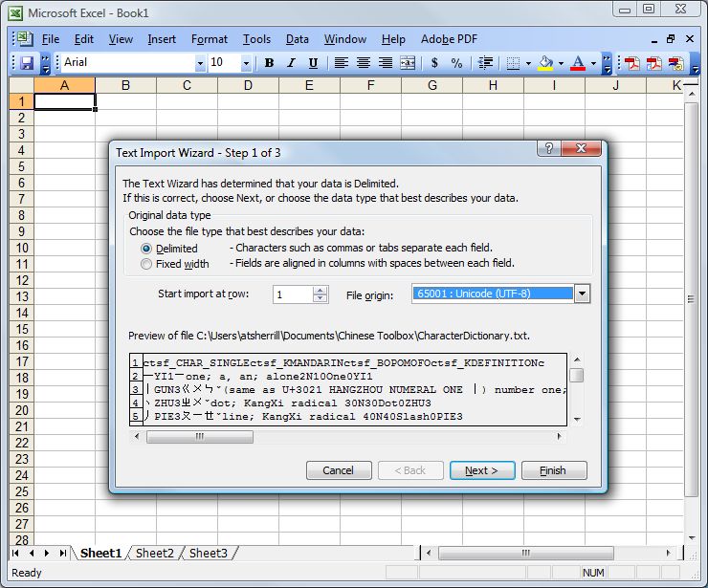Click the Next button in wizard
This screenshot has height=588, width=708.
(481, 470)
